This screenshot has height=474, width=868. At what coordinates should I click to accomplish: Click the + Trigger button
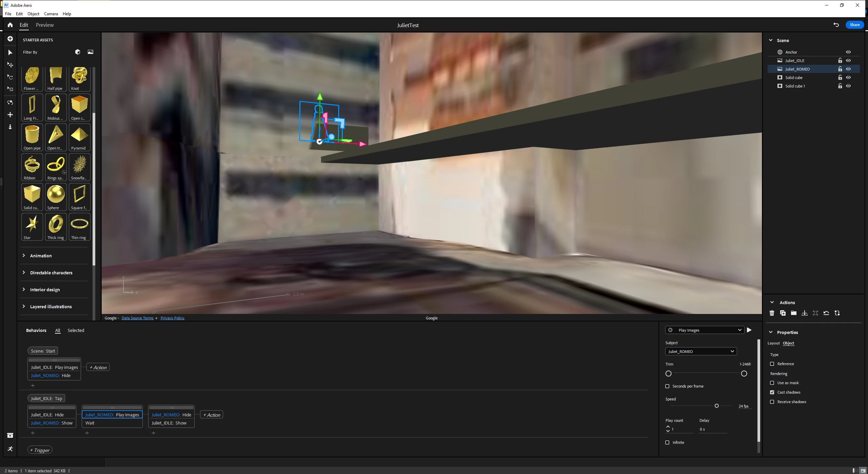point(40,450)
